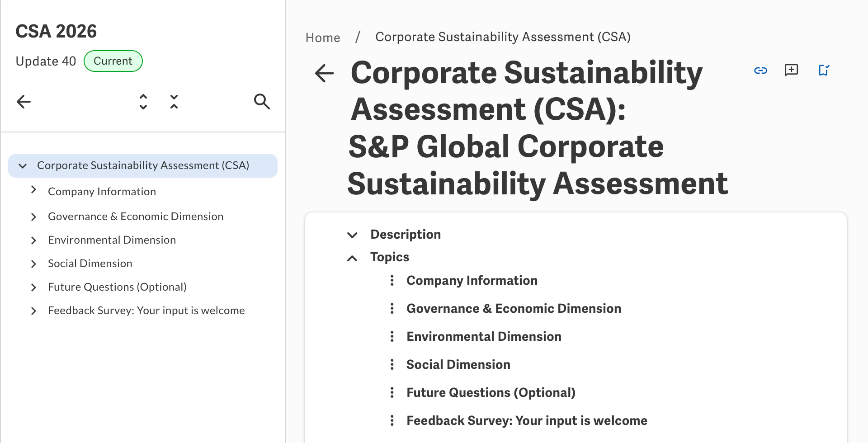
Task: Open options dots for Future Questions topic
Action: [392, 393]
